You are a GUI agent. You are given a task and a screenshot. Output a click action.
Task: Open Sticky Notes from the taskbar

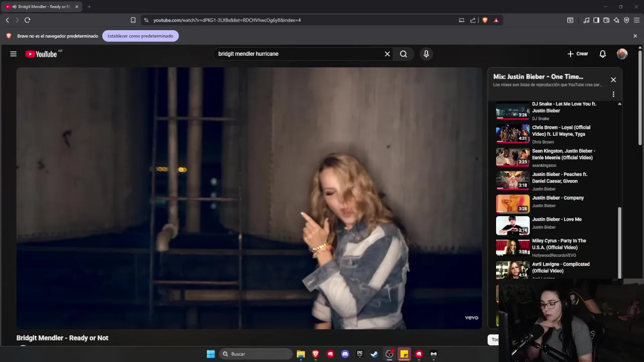[x=404, y=354]
